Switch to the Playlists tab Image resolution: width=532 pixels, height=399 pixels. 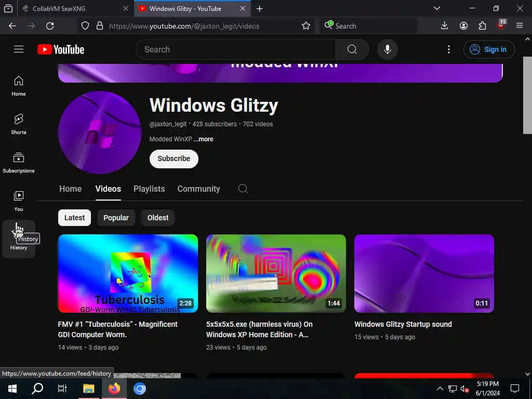pos(149,189)
